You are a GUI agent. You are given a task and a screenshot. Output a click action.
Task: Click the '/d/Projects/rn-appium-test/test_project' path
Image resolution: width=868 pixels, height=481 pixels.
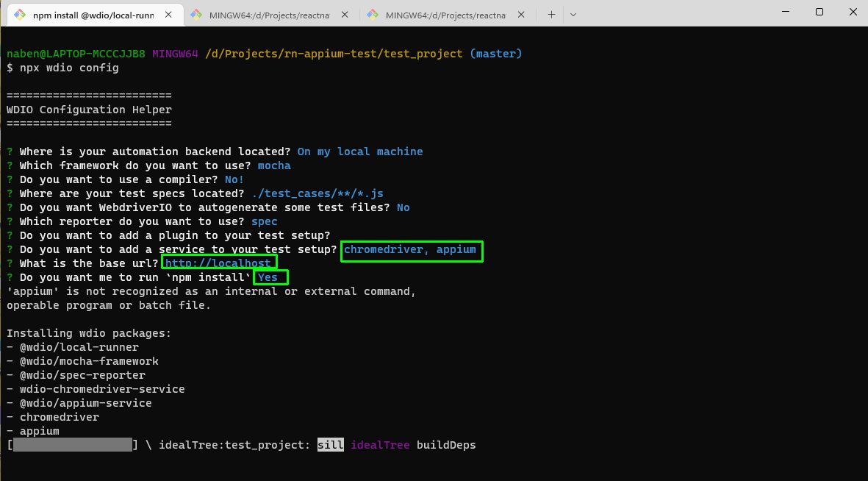(334, 54)
